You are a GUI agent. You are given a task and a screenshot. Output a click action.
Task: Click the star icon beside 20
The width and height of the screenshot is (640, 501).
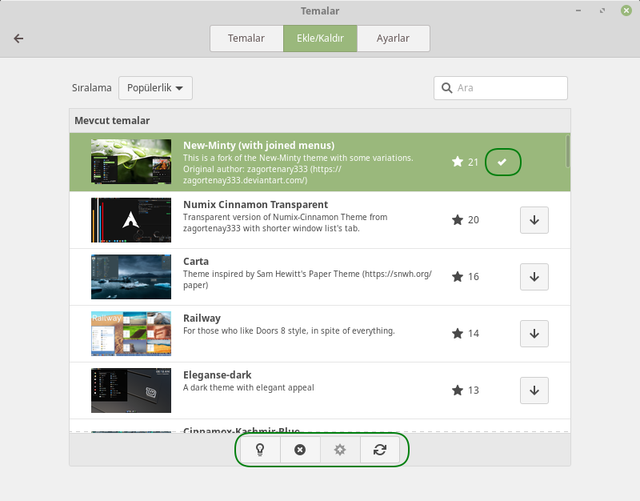457,220
